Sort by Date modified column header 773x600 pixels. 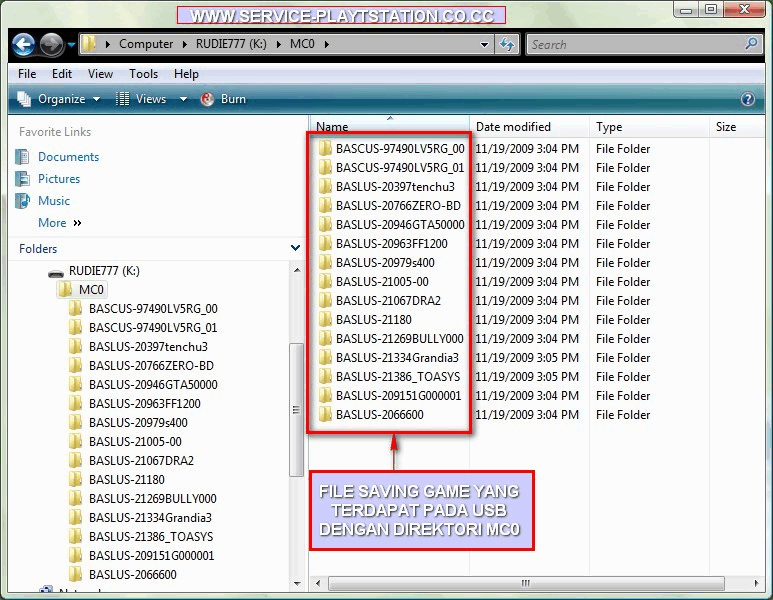529,127
